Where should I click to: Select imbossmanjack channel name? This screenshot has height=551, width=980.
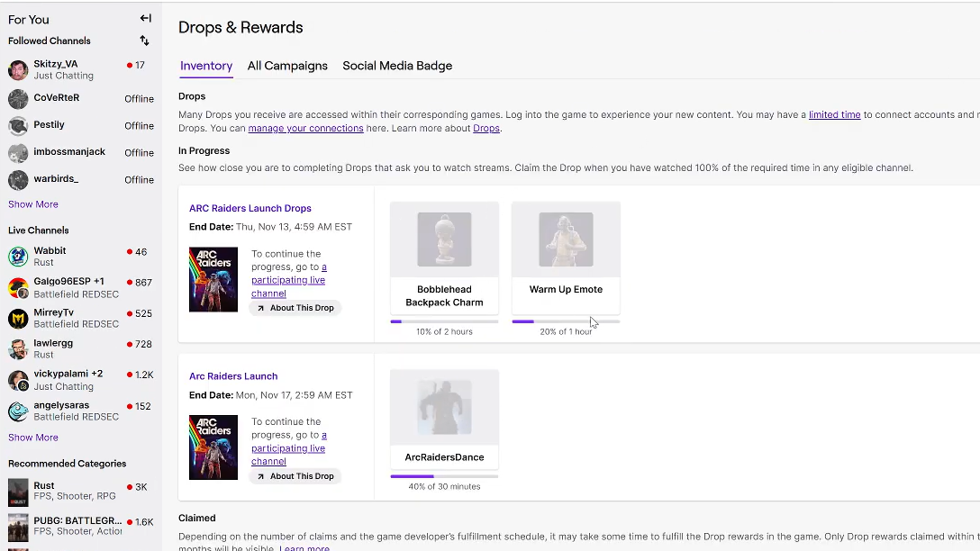pyautogui.click(x=69, y=151)
